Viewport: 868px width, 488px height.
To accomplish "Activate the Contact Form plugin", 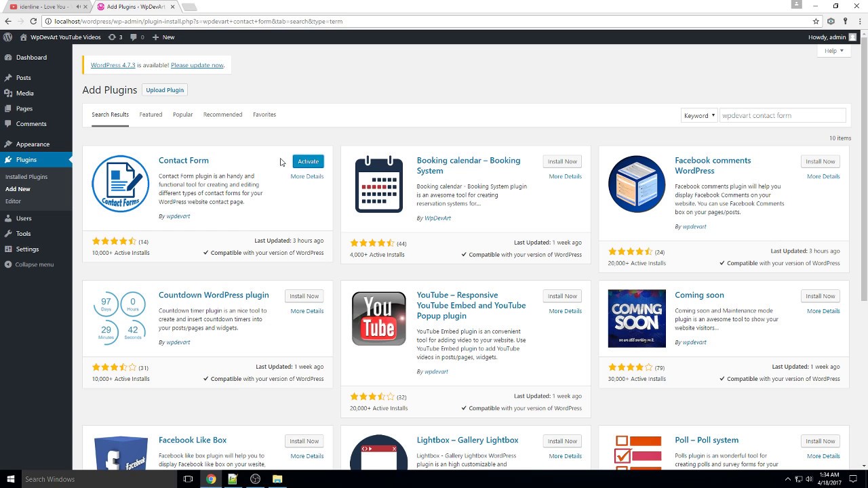I will pos(308,161).
